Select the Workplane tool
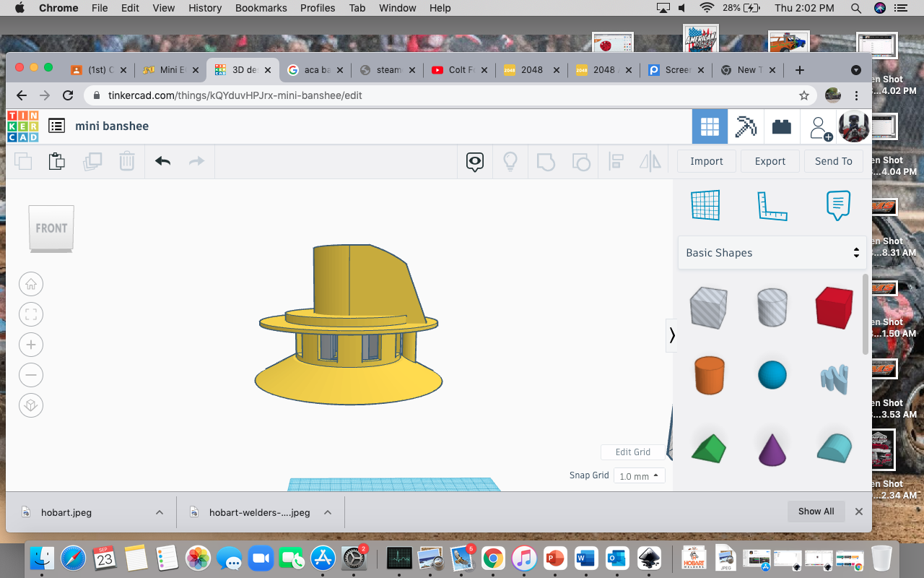This screenshot has height=578, width=924. [706, 205]
